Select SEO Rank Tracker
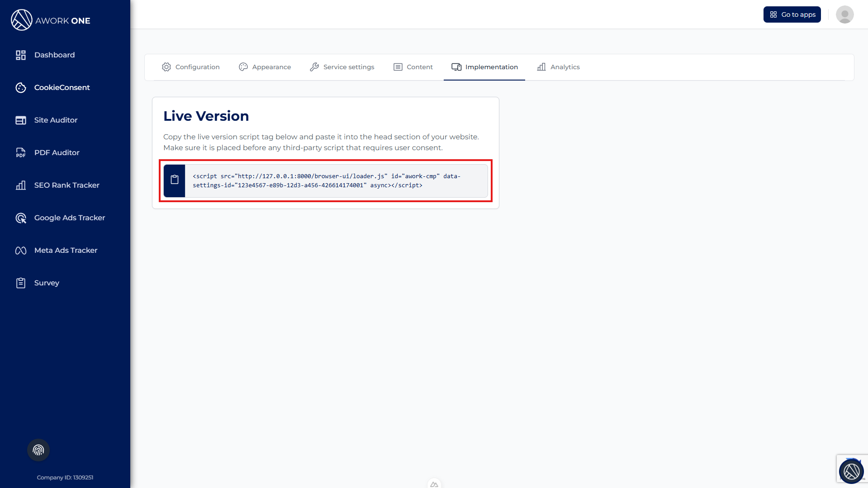Viewport: 868px width, 488px height. click(66, 185)
